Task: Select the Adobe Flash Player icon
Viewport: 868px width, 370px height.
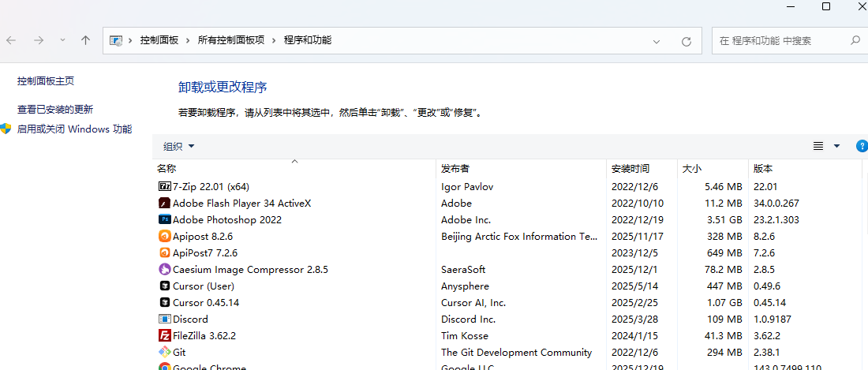Action: click(x=165, y=204)
